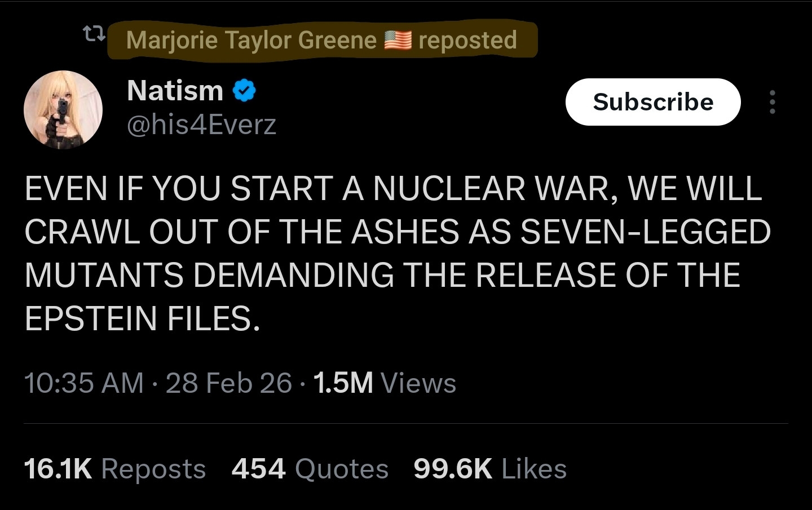Click the blue verified checkmark badge
Viewport: 812px width, 510px height.
tap(244, 91)
